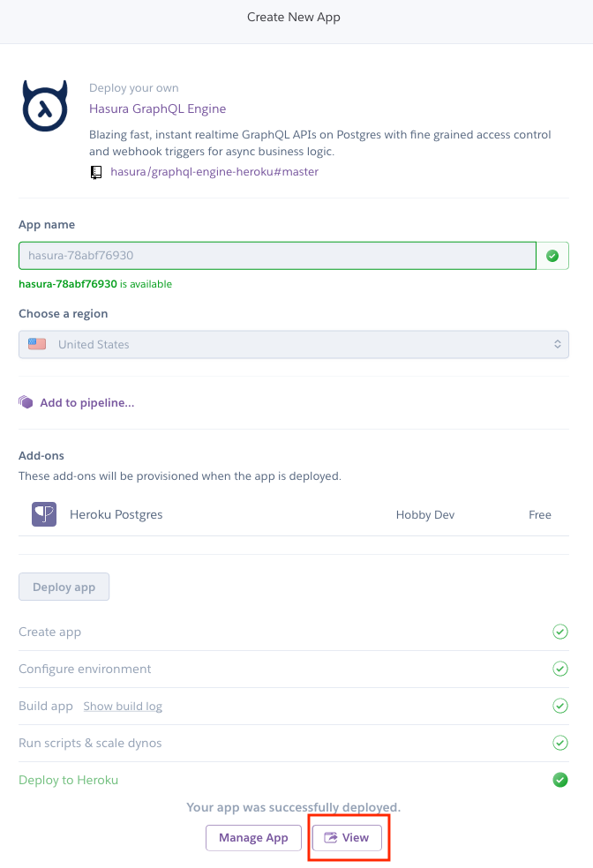593x868 pixels.
Task: Open hasura/graphql-engine-heroku#master repository link
Action: pos(214,172)
